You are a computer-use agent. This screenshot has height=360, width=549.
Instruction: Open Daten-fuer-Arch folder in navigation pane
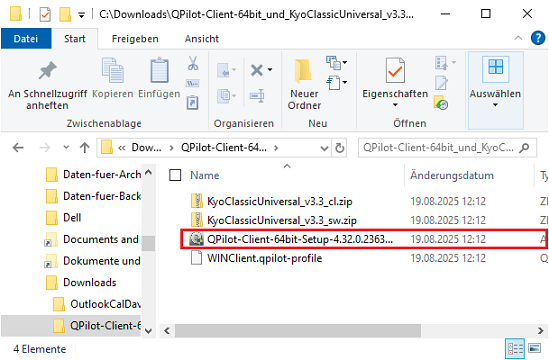[102, 174]
